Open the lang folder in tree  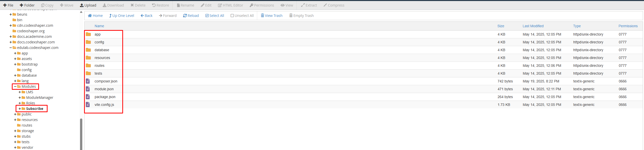point(25,81)
